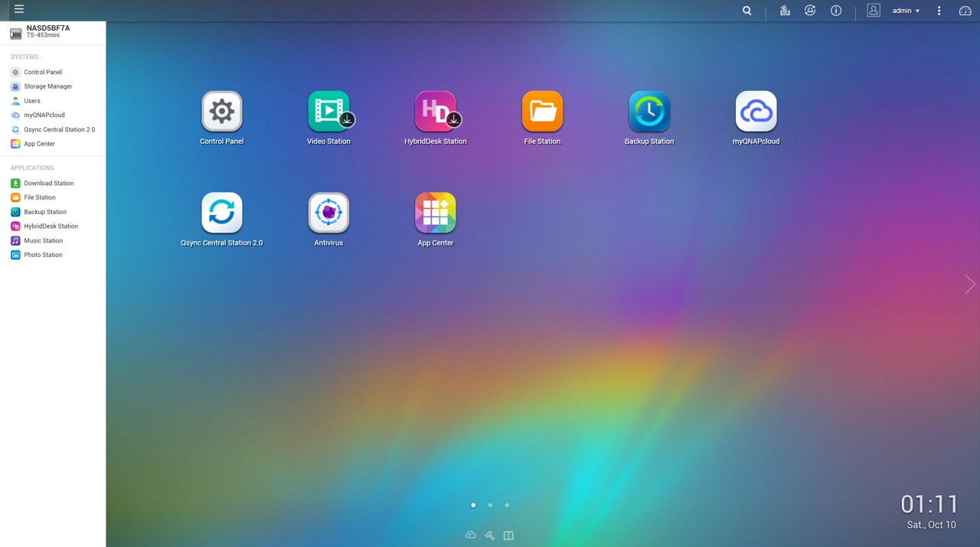Screen dimensions: 980x547
Task: Open the File Station desktop icon
Action: click(x=542, y=112)
